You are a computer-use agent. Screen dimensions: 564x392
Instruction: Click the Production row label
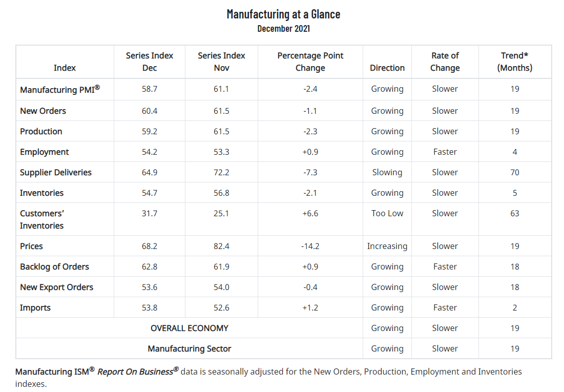click(41, 131)
